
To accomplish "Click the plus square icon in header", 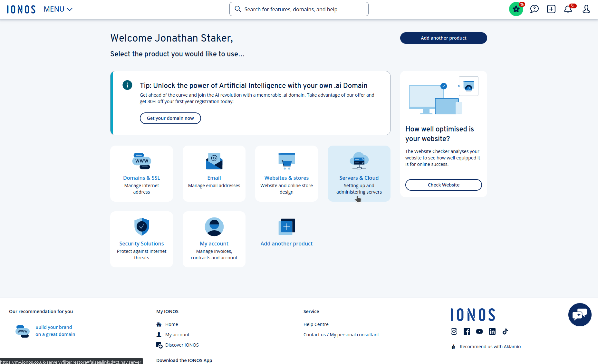I will coord(551,9).
